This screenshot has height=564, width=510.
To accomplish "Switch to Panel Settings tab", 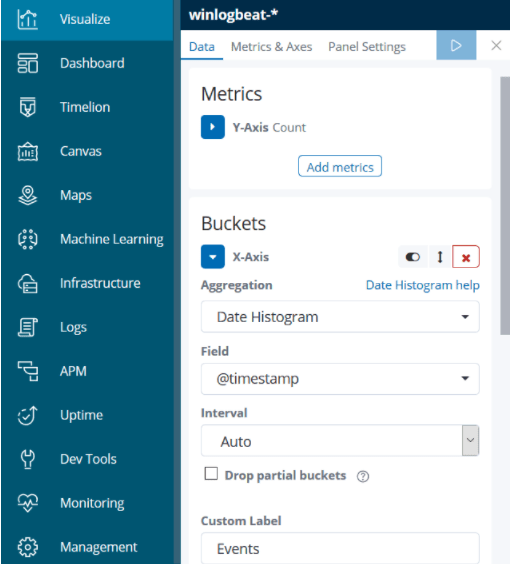I will [367, 47].
